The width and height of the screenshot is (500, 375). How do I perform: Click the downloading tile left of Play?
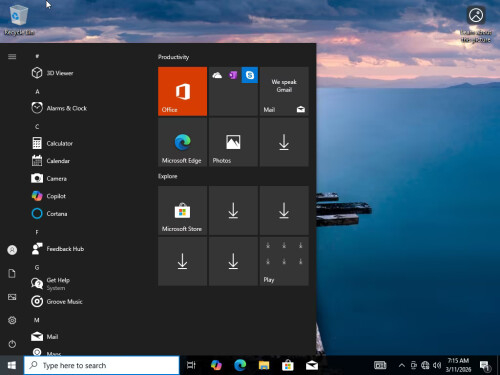pyautogui.click(x=233, y=261)
